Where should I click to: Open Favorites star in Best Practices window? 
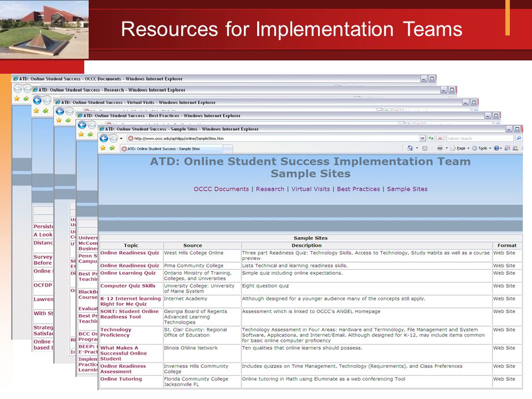tap(81, 134)
